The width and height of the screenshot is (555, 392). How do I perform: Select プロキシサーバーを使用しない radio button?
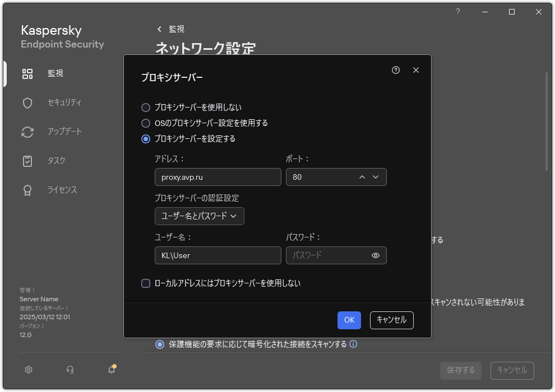[x=146, y=108]
